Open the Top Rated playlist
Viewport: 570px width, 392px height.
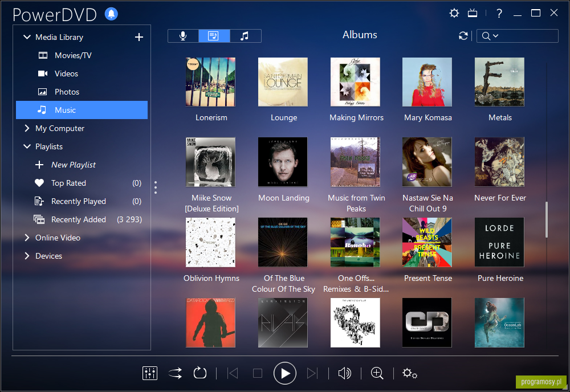(x=82, y=183)
